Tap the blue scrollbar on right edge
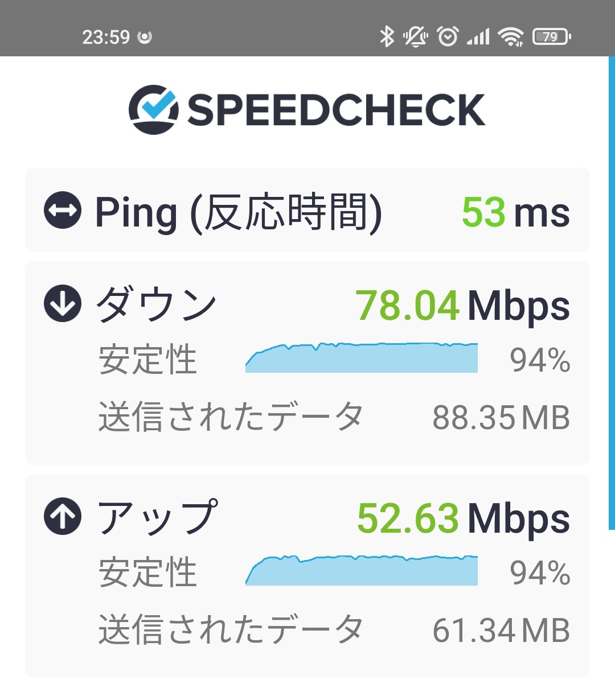Screen dimensions: 615x700 click(x=612, y=293)
